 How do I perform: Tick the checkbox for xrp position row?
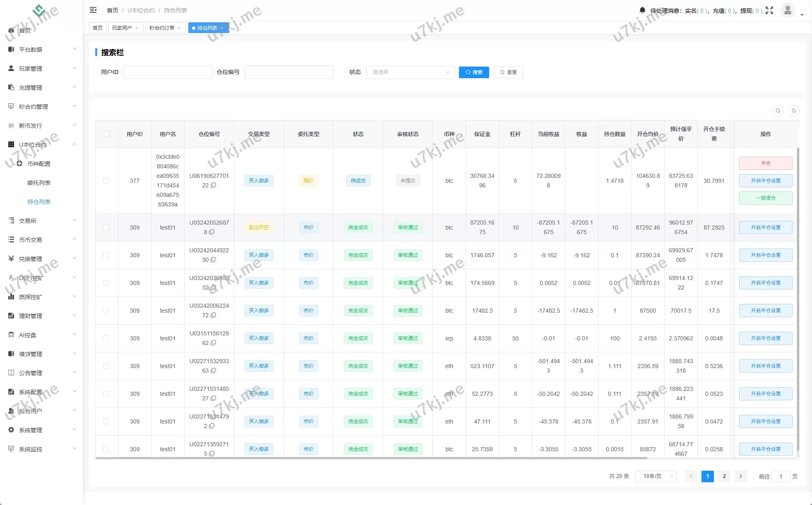point(106,338)
